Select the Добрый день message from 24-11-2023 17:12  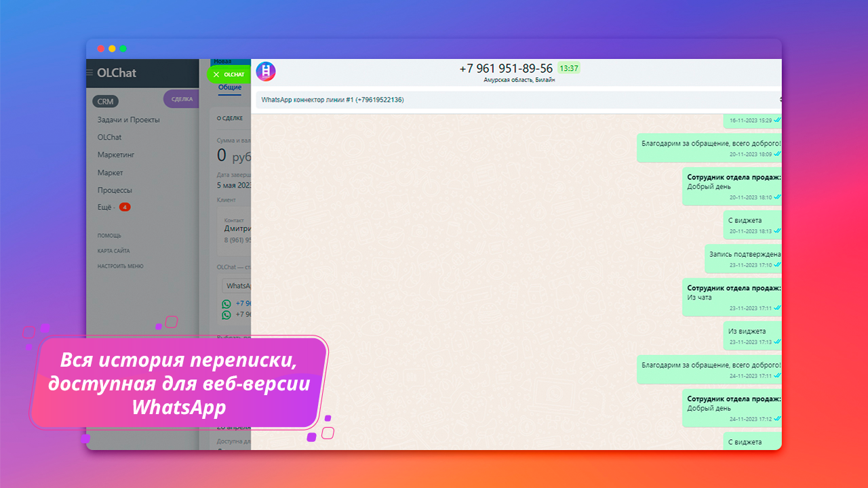click(x=732, y=407)
